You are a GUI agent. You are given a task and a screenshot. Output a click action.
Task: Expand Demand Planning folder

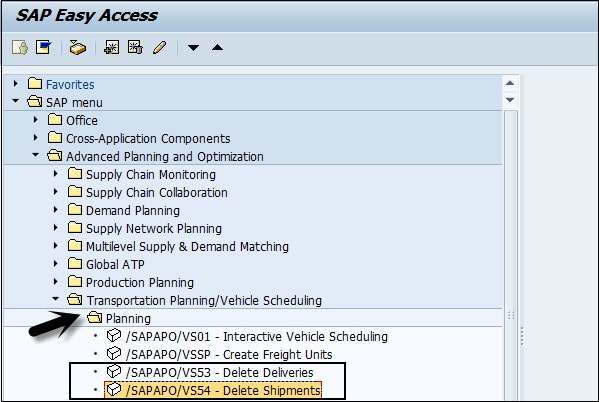(x=56, y=209)
